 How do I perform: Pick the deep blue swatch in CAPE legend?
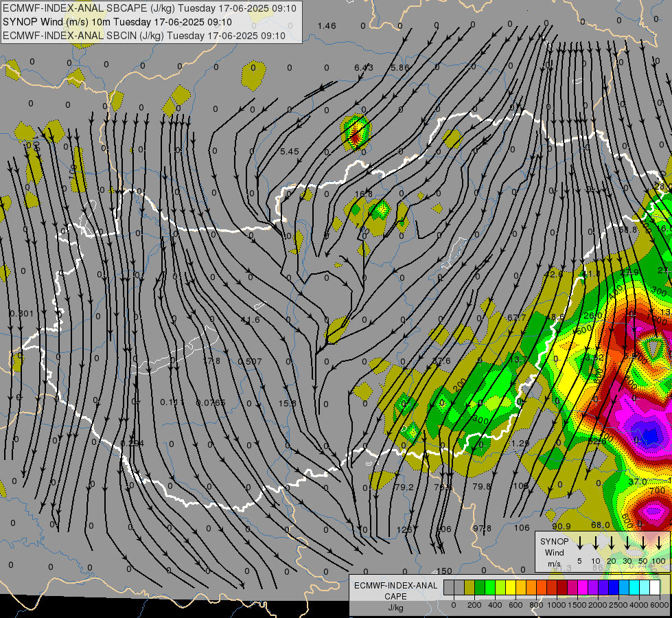pos(613,588)
